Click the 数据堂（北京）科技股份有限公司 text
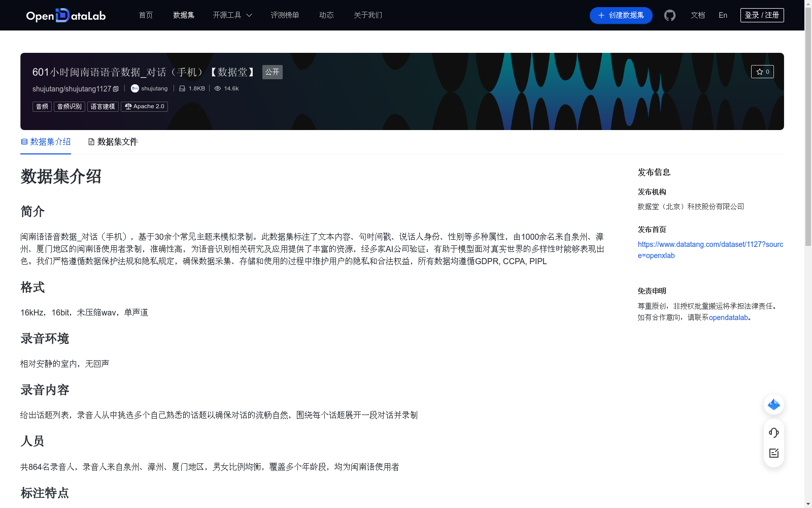The width and height of the screenshot is (812, 508). pyautogui.click(x=691, y=207)
